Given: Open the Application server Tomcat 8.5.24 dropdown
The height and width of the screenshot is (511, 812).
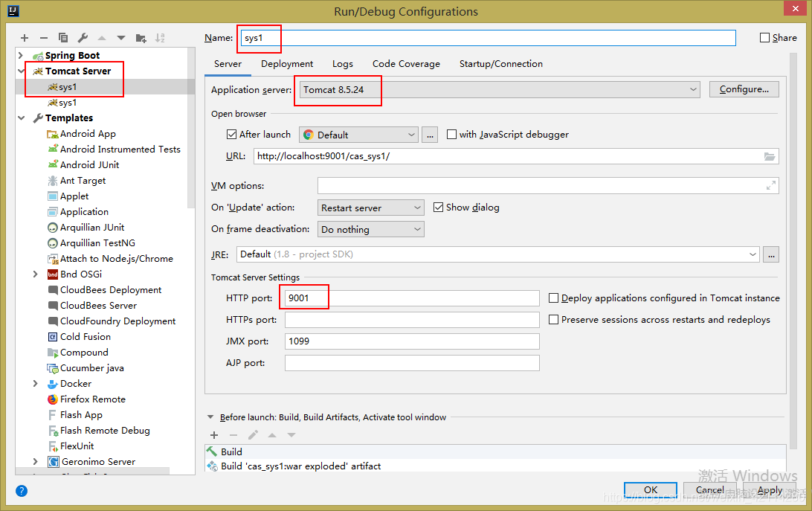Looking at the screenshot, I should 500,90.
